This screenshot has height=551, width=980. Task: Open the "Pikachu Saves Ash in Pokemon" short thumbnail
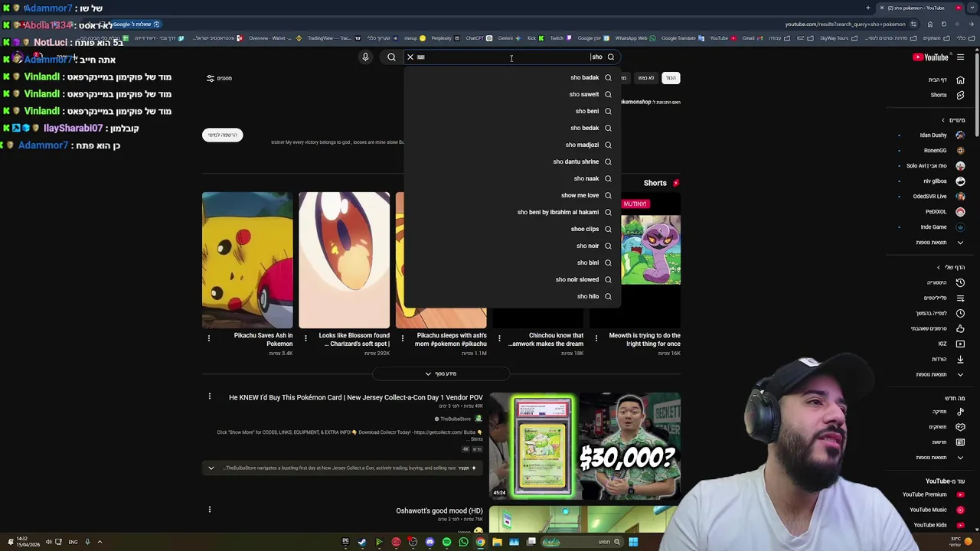point(247,260)
